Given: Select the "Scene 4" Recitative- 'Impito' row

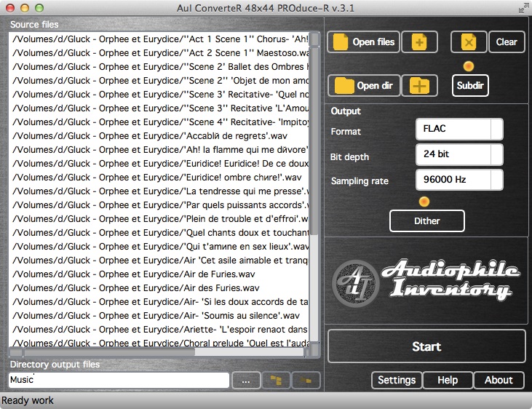Looking at the screenshot, I should click(159, 122).
